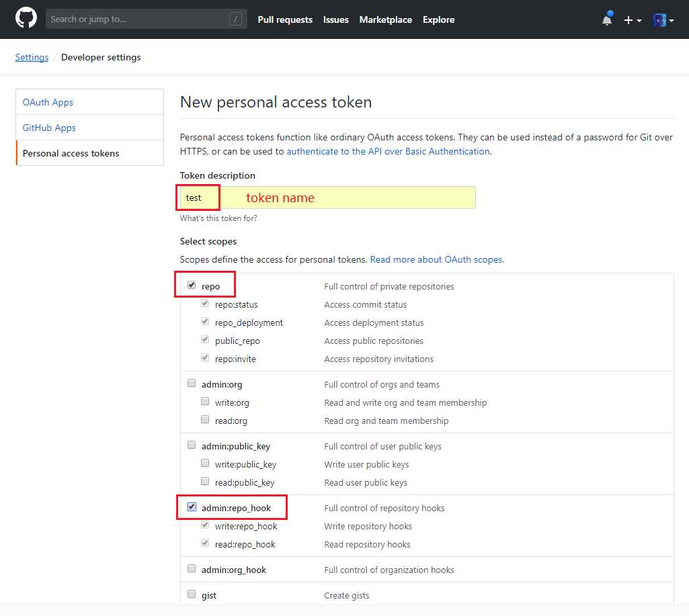Open Read more about OAuth scopes link
The height and width of the screenshot is (616, 689).
coord(436,259)
